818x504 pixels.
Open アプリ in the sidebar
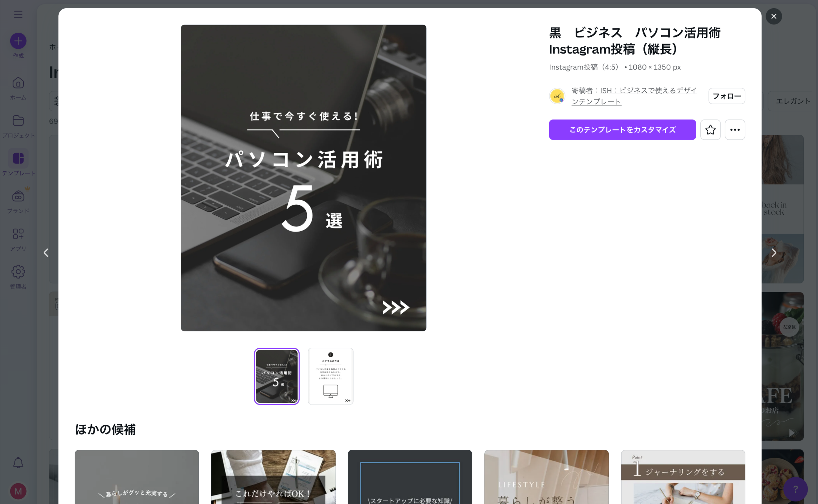pyautogui.click(x=18, y=240)
